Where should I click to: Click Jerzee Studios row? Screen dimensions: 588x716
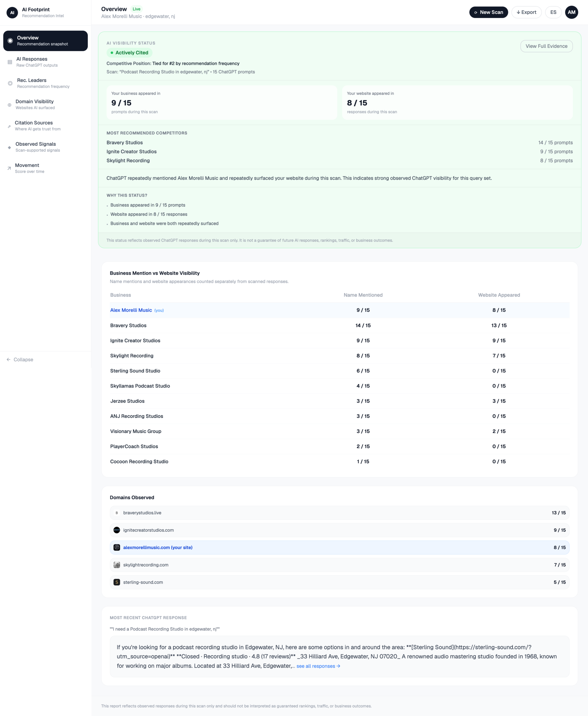click(x=339, y=401)
